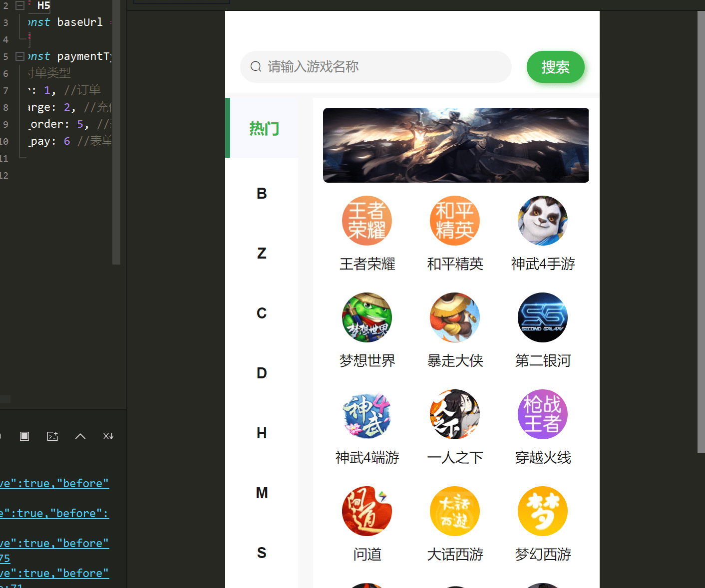Open the third console log link
705x588 pixels.
54,543
